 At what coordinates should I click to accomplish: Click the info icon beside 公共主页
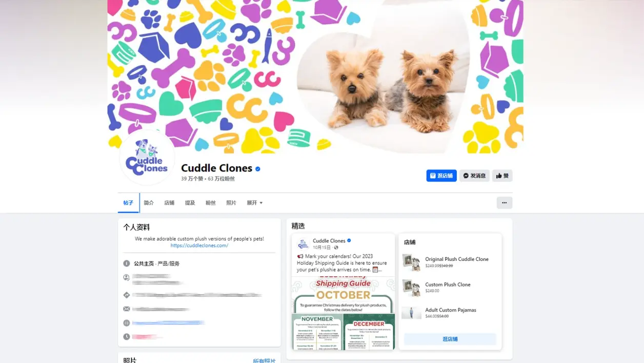127,263
